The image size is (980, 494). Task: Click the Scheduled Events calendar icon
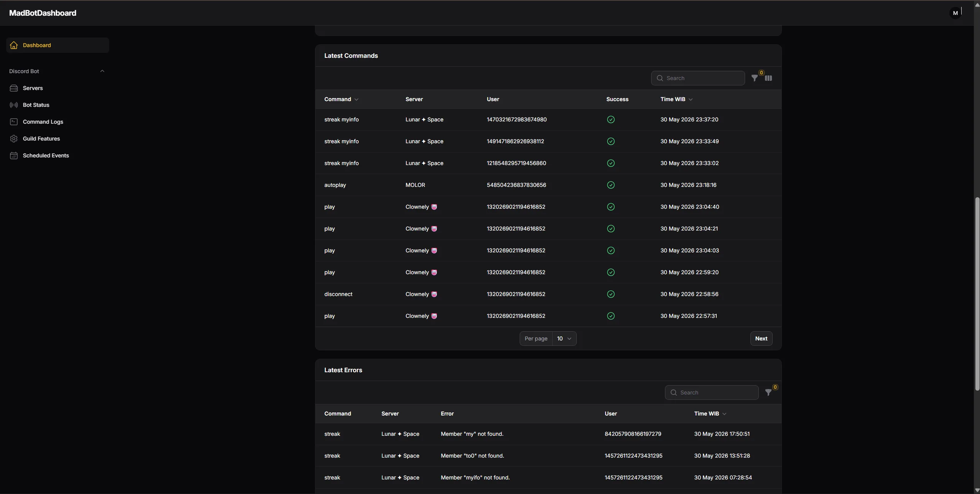point(14,155)
